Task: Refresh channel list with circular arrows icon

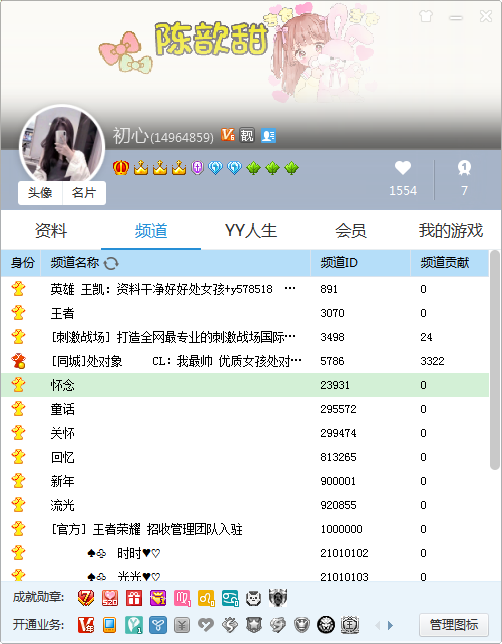Action: [111, 263]
